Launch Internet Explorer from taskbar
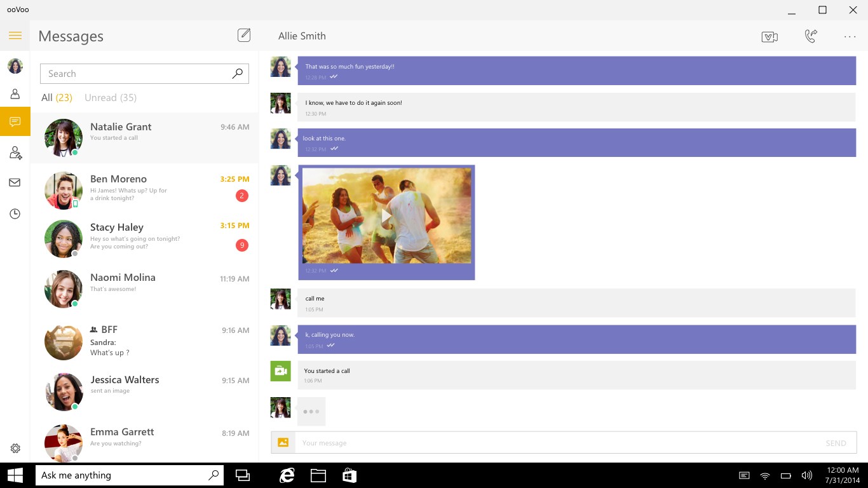The width and height of the screenshot is (868, 488). pyautogui.click(x=287, y=475)
